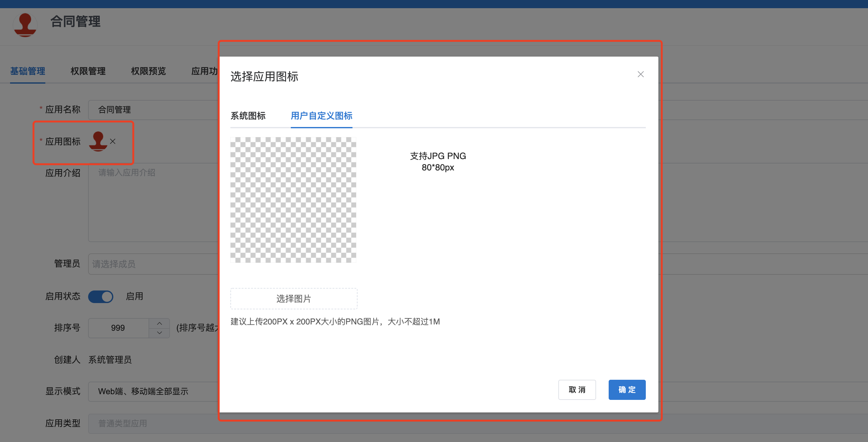
Task: Decrease sort number with the down arrow
Action: [159, 333]
